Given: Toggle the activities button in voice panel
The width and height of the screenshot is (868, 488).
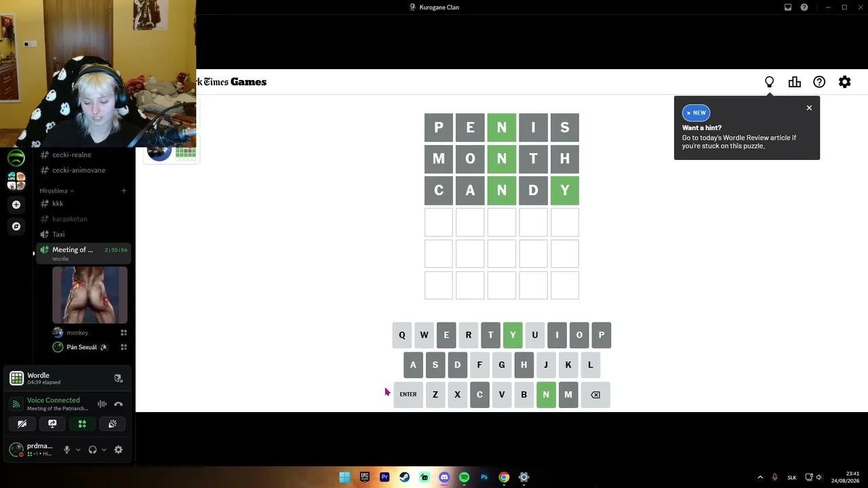Looking at the screenshot, I should tap(82, 424).
